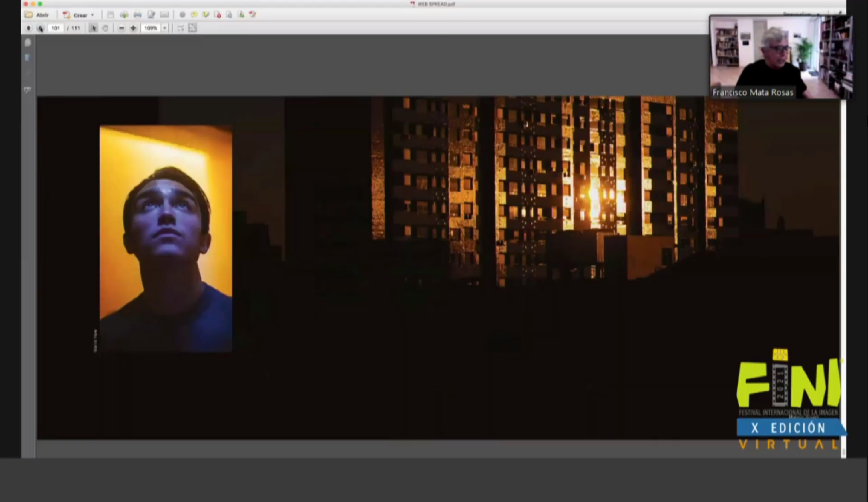Zoom out with the minus button
This screenshot has width=868, height=502.
[x=121, y=28]
